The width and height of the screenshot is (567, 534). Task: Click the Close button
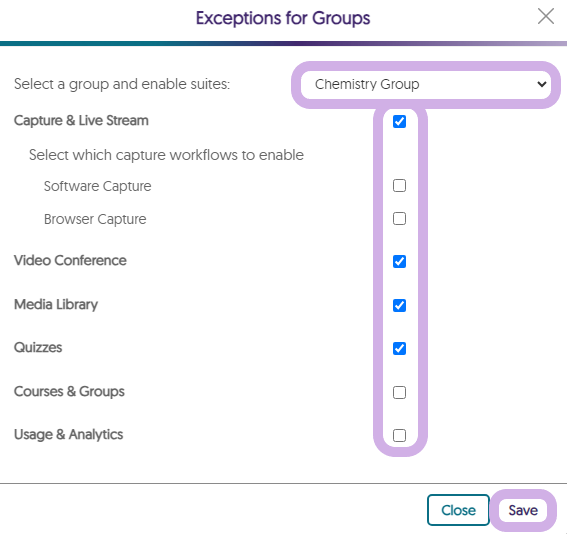point(458,510)
